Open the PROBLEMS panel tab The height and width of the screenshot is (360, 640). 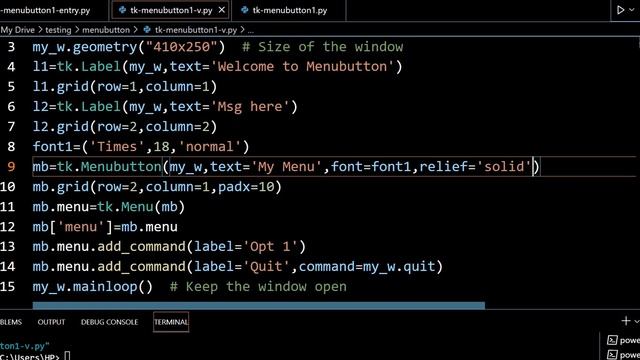11,322
